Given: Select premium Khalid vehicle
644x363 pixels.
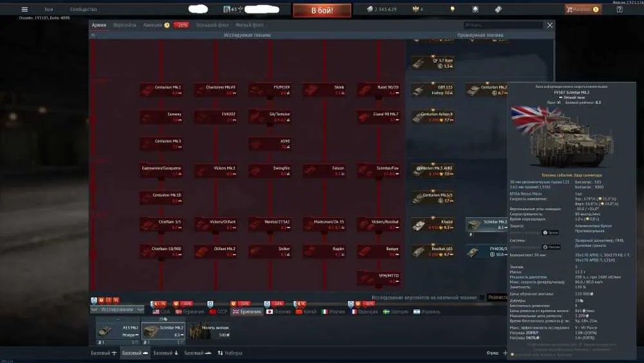Looking at the screenshot, I should (x=433, y=224).
